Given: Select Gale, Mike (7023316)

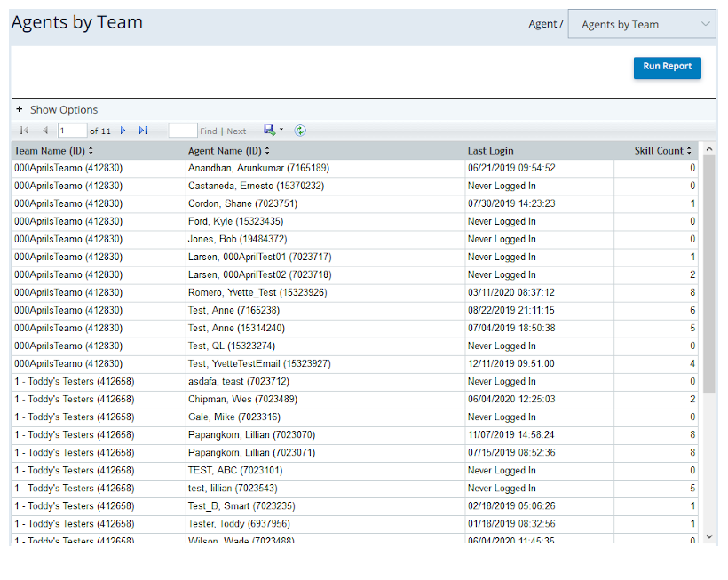Looking at the screenshot, I should coord(234,417).
